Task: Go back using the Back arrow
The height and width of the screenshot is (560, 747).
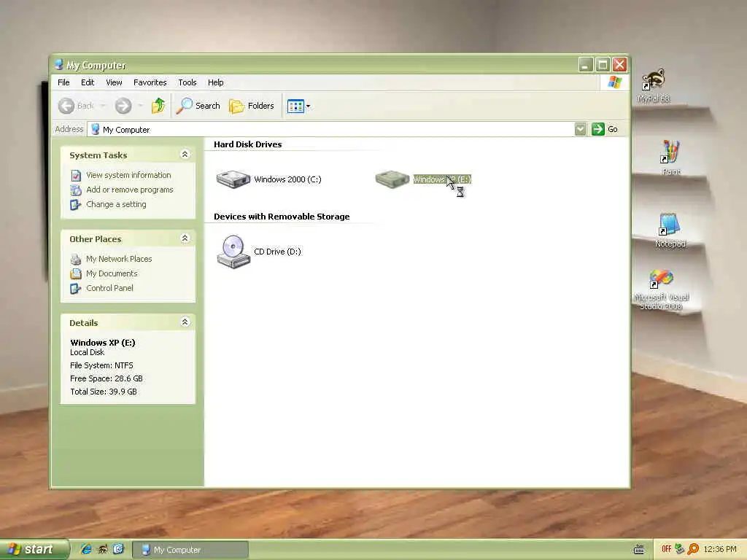Action: 66,106
